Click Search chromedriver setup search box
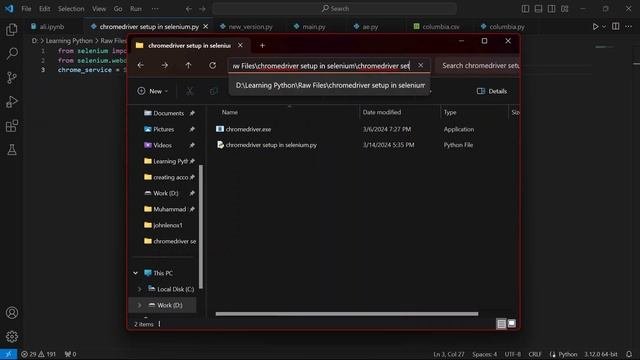This screenshot has height=360, width=640. (x=478, y=65)
